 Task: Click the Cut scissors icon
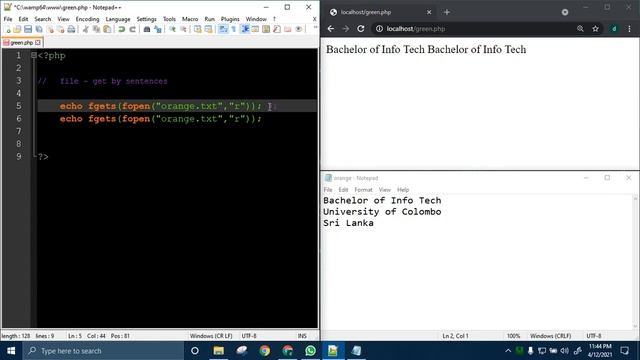coord(86,29)
